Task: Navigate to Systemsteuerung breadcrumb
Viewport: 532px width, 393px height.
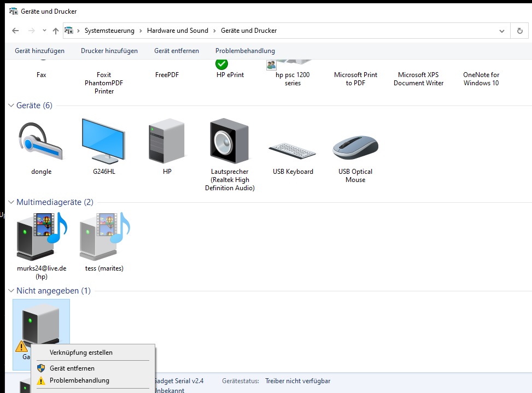Action: click(x=109, y=31)
